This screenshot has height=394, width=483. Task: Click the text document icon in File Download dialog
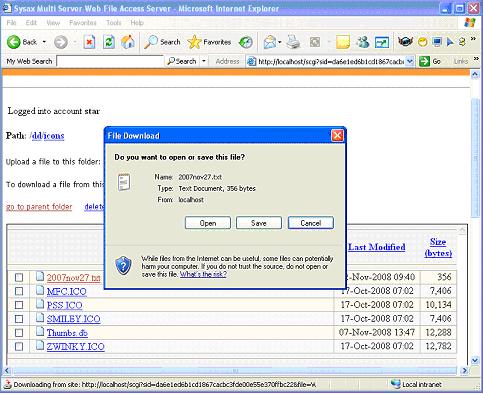pyautogui.click(x=124, y=182)
